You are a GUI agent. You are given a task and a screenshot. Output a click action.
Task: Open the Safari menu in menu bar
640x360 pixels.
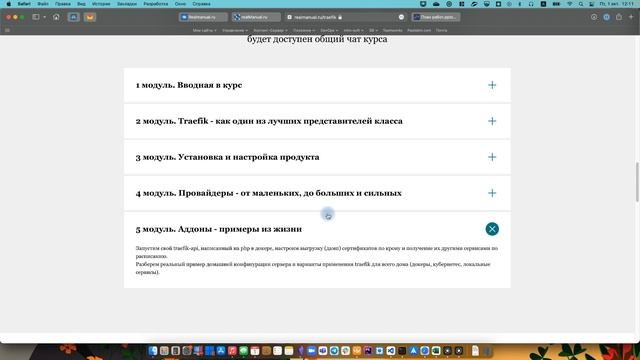[x=24, y=4]
